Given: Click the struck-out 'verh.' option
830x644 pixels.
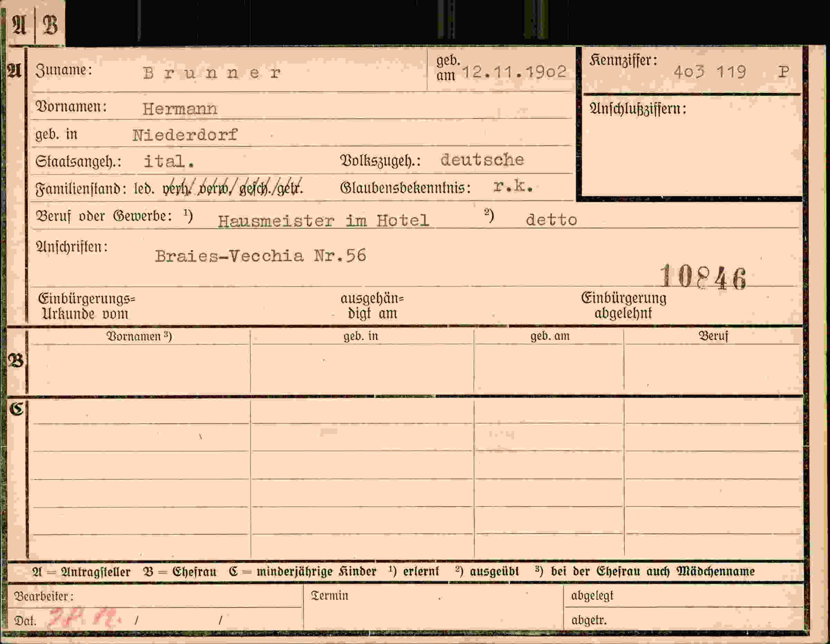Looking at the screenshot, I should pos(177,188).
